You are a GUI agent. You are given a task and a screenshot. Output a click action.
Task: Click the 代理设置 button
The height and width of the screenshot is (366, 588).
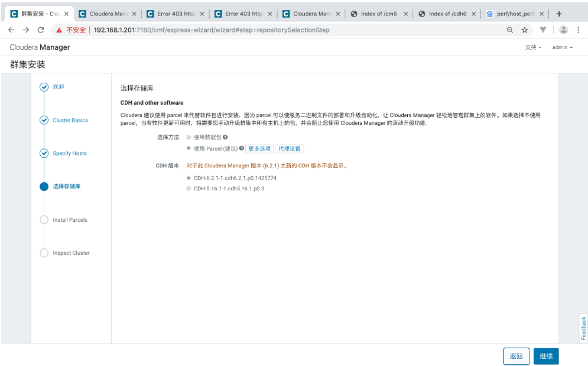(290, 148)
